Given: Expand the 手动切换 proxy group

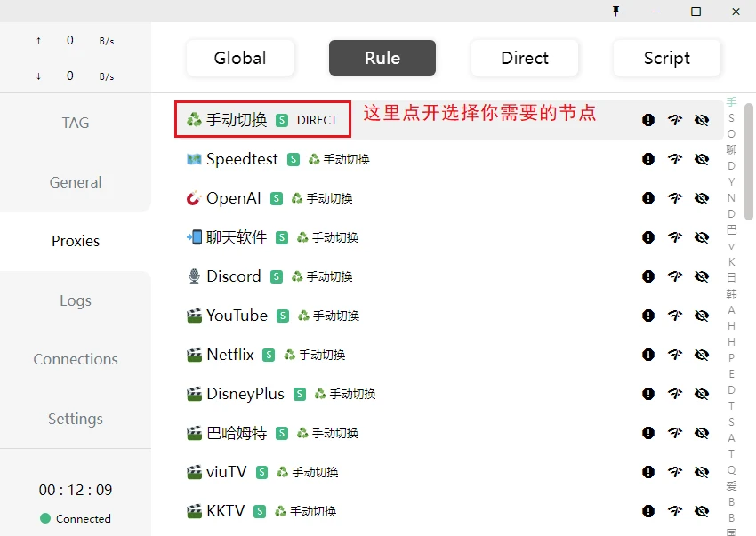Looking at the screenshot, I should coord(448,120).
